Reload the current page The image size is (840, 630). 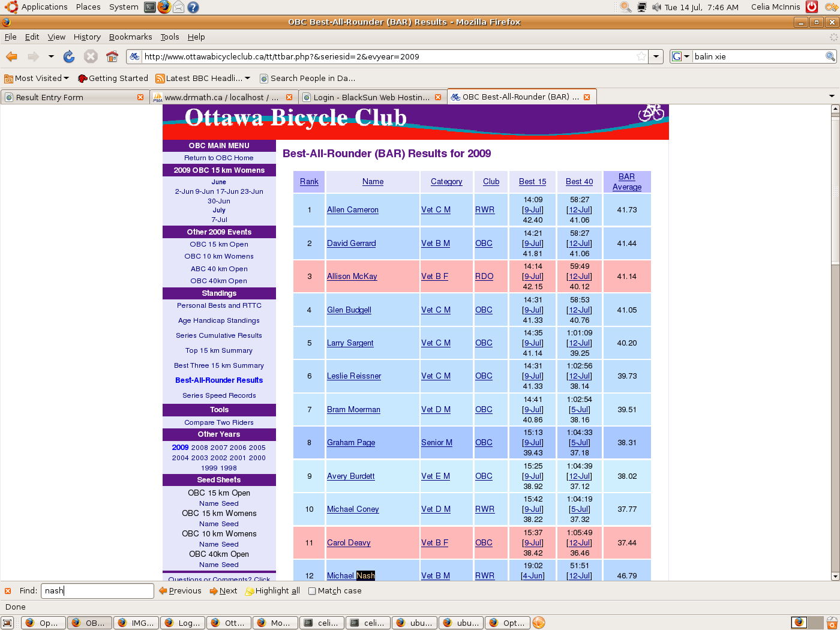(x=69, y=56)
